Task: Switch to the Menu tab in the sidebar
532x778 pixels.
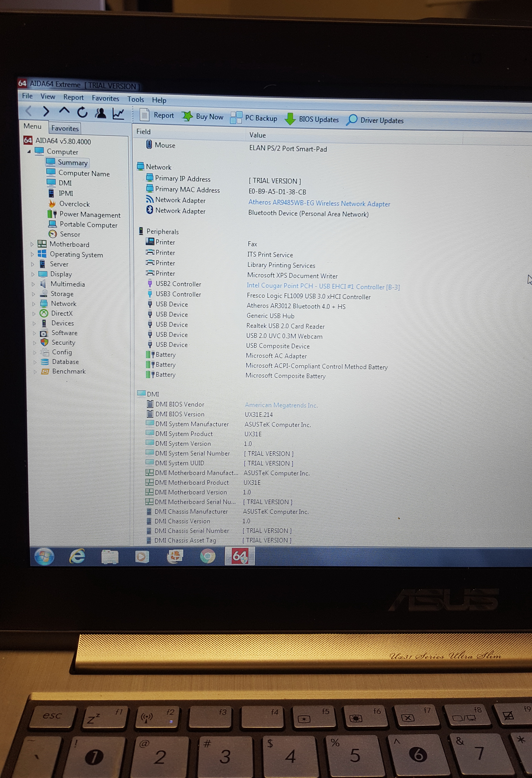Action: 32,126
